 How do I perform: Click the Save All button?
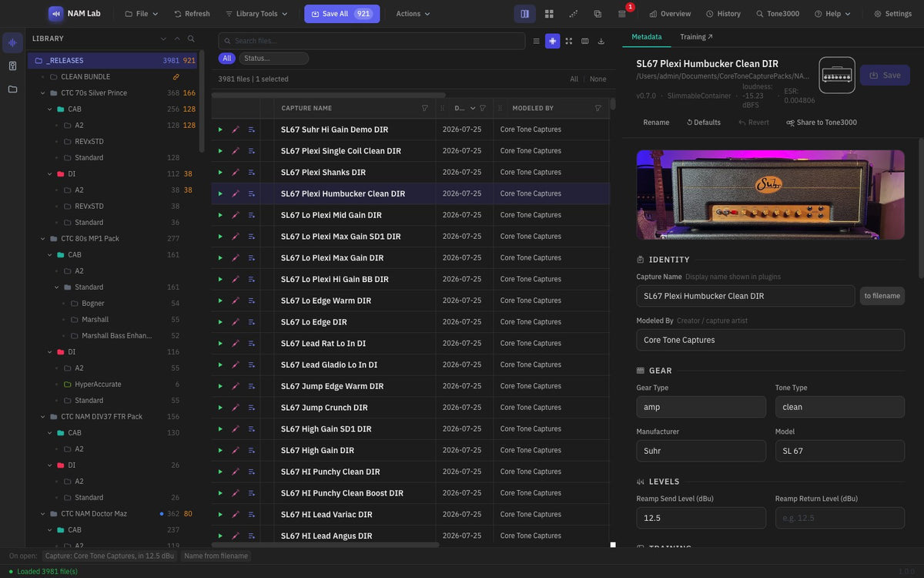click(x=342, y=14)
